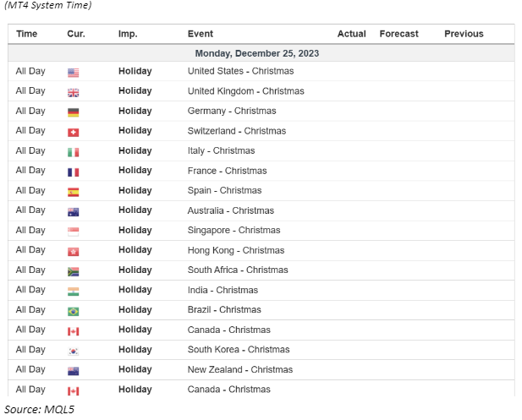Select the Brazil flag icon
The image size is (522, 420).
(x=73, y=311)
